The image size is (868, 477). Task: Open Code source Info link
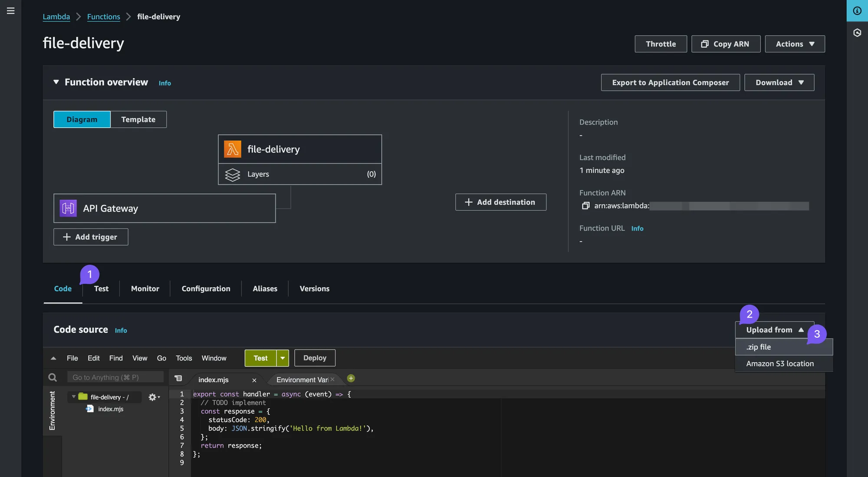tap(121, 331)
